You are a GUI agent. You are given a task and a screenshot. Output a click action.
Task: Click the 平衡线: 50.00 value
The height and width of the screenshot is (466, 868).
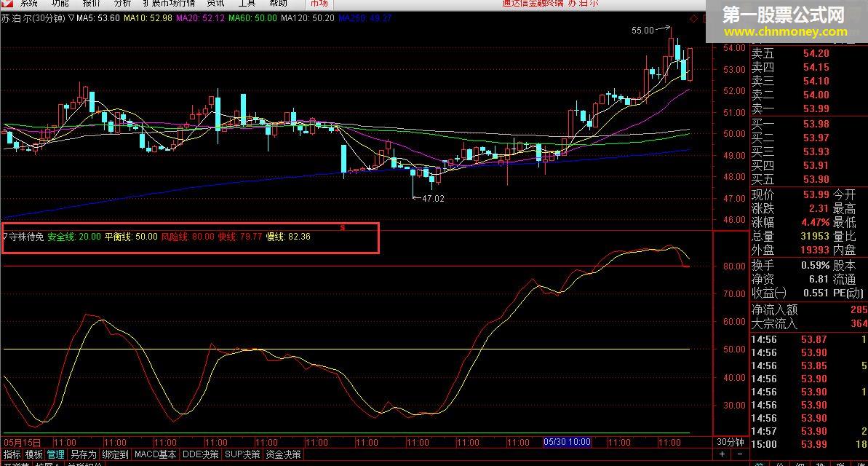131,237
